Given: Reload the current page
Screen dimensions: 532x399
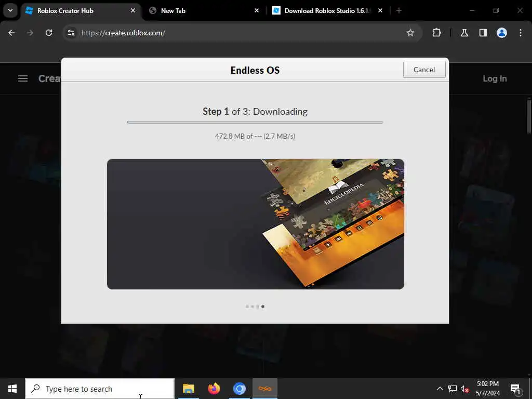Looking at the screenshot, I should click(x=49, y=33).
